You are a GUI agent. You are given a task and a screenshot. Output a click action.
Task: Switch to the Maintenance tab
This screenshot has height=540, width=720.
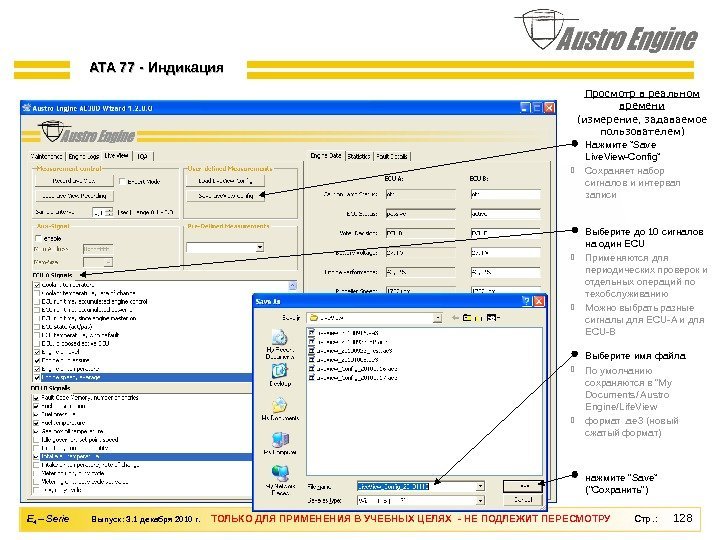46,157
